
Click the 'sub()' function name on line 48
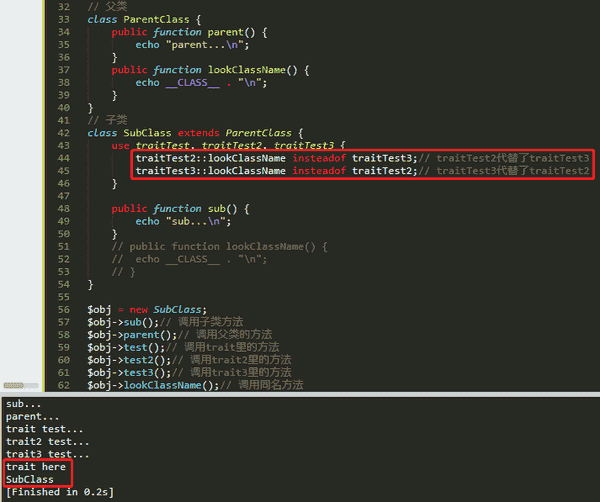pyautogui.click(x=223, y=209)
